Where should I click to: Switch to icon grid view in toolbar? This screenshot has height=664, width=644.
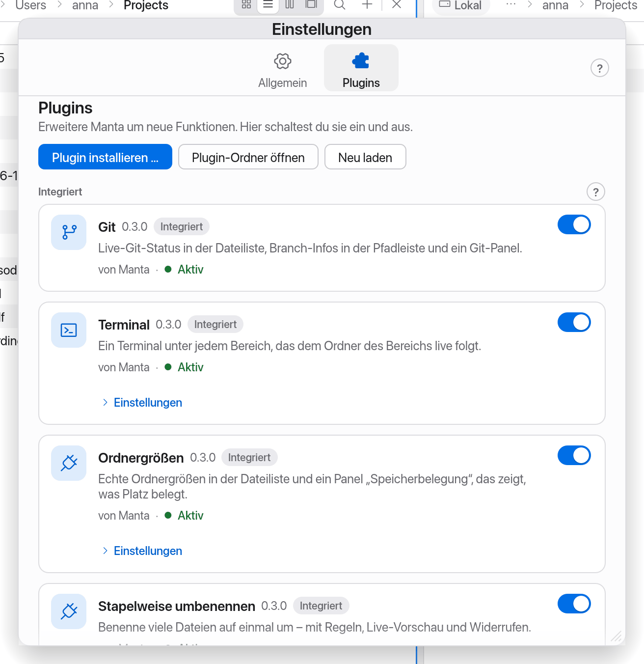pos(246,5)
